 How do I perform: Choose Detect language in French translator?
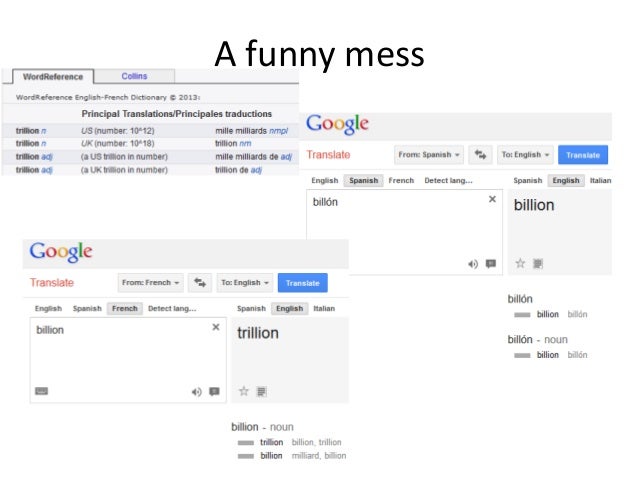(172, 308)
